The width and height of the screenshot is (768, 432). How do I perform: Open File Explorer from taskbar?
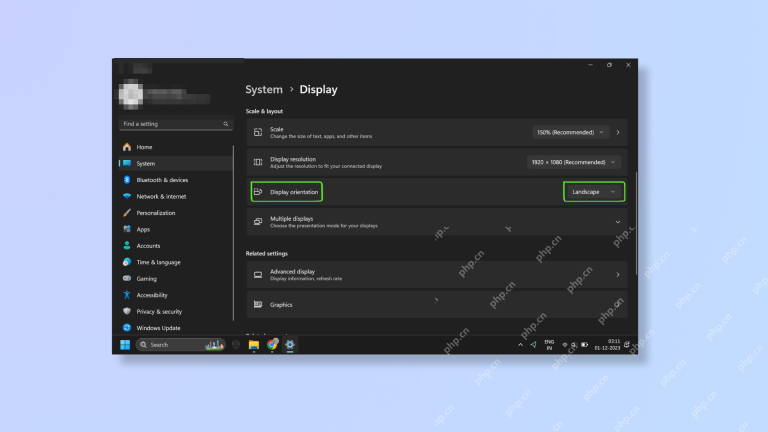coord(254,345)
